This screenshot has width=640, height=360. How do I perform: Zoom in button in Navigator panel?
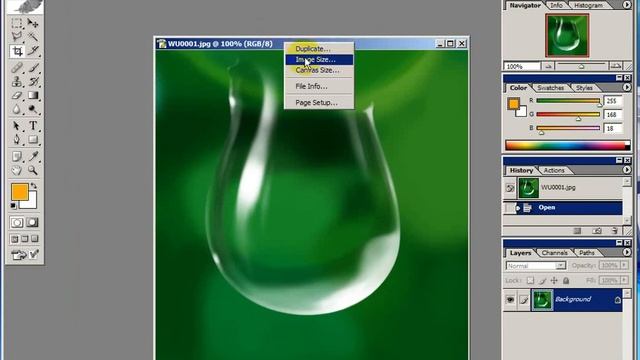click(616, 66)
